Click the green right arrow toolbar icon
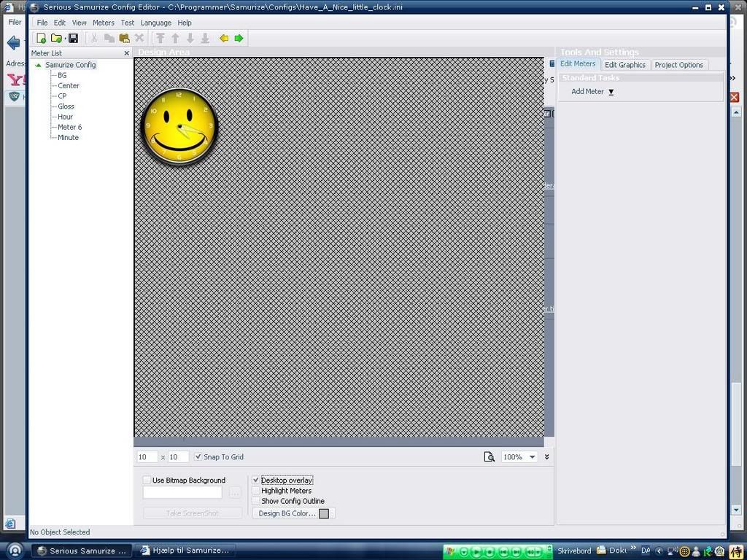The image size is (747, 560). click(x=239, y=38)
